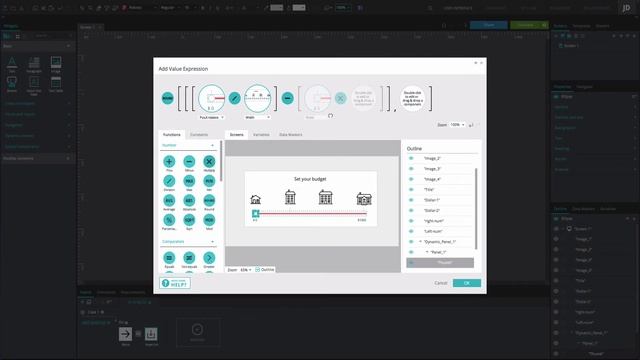Switch to the Constants tab
This screenshot has width=640, height=360.
point(199,135)
